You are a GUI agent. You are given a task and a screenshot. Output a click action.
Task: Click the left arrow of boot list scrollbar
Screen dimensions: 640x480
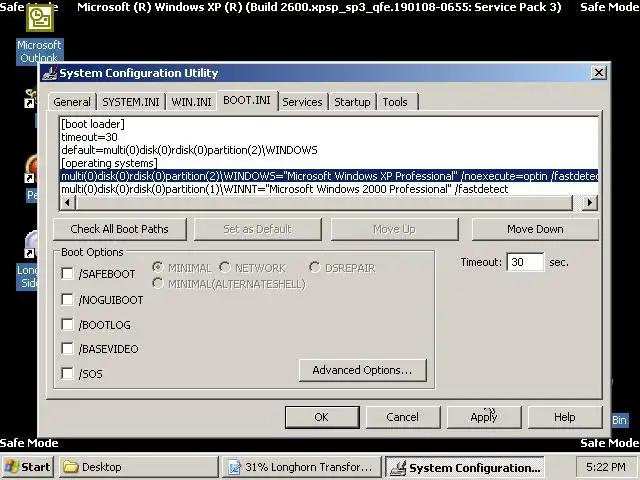(67, 202)
